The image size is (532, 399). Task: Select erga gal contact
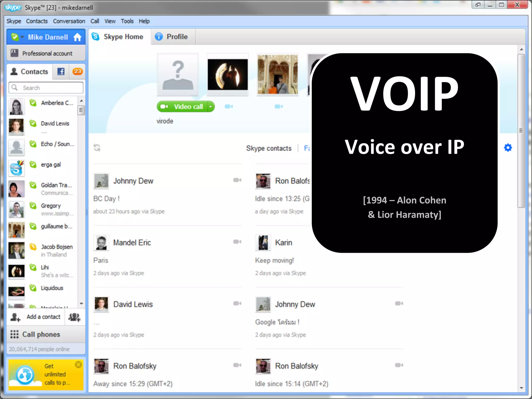pyautogui.click(x=42, y=168)
